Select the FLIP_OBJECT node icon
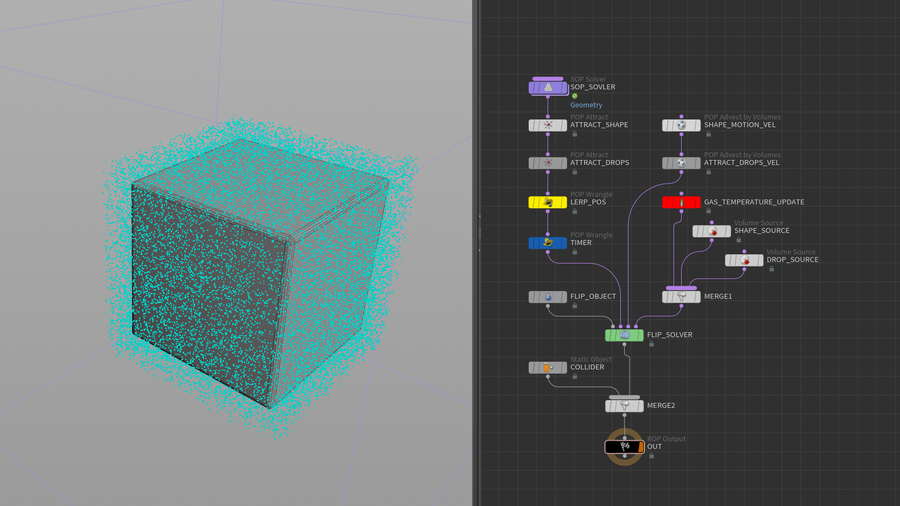Viewport: 900px width, 506px height. pos(548,297)
